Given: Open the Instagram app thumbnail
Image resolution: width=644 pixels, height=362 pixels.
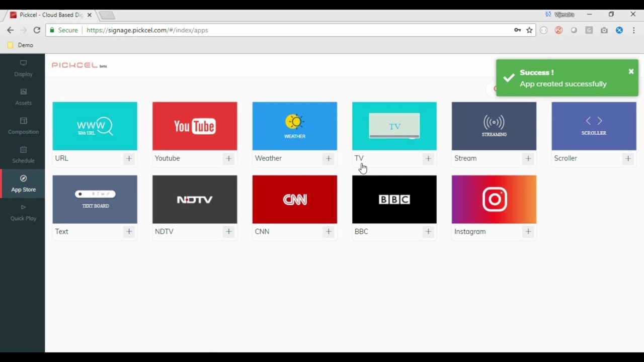Looking at the screenshot, I should point(494,200).
